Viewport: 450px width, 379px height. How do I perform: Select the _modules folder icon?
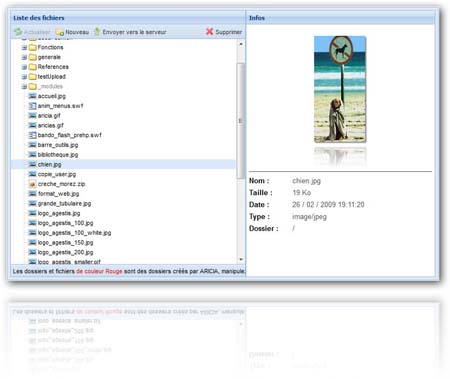[32, 86]
